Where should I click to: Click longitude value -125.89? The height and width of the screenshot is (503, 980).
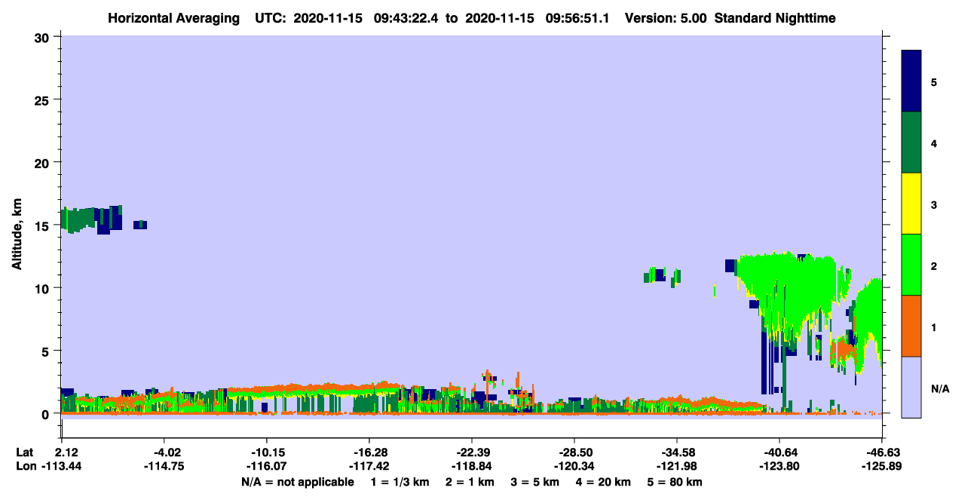coord(882,466)
